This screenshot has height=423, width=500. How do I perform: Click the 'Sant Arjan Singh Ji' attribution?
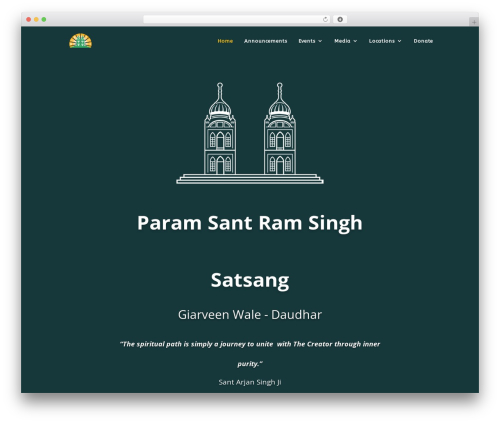pos(250,382)
